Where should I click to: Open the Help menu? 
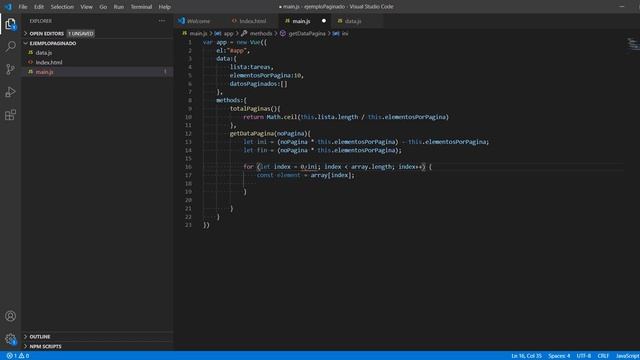164,7
